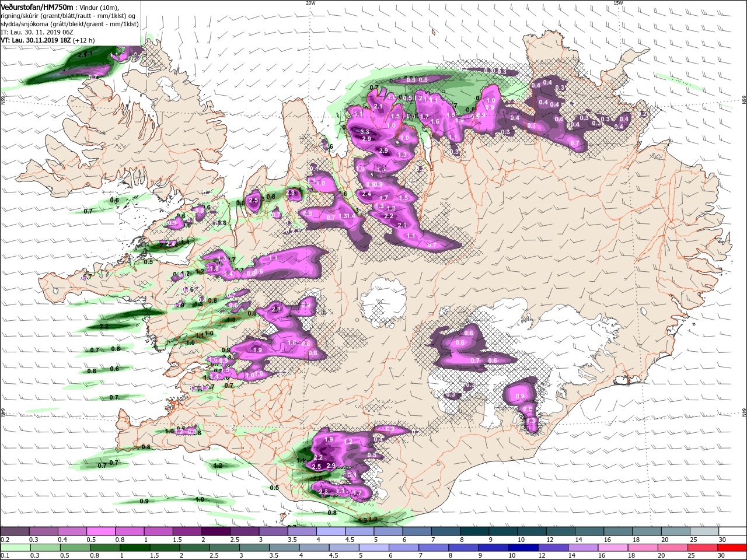Click the light violet rain swatch between 14 and 16
The height and width of the screenshot is (560, 747).
[582, 548]
